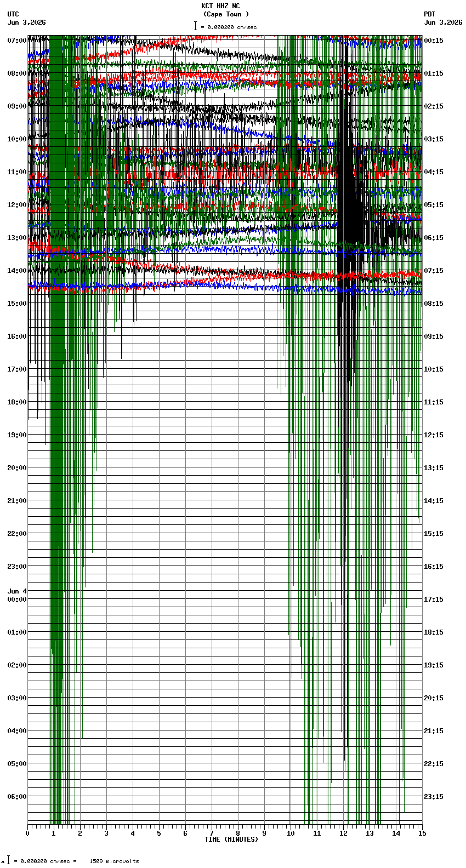Click the PDT time label '04:15'
The width and height of the screenshot is (466, 868).
434,172
